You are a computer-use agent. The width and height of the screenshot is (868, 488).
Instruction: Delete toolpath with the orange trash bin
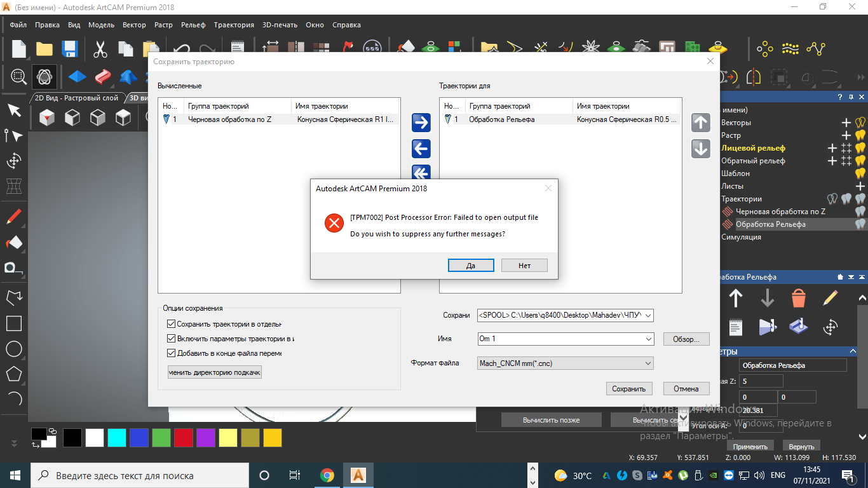pyautogui.click(x=799, y=298)
